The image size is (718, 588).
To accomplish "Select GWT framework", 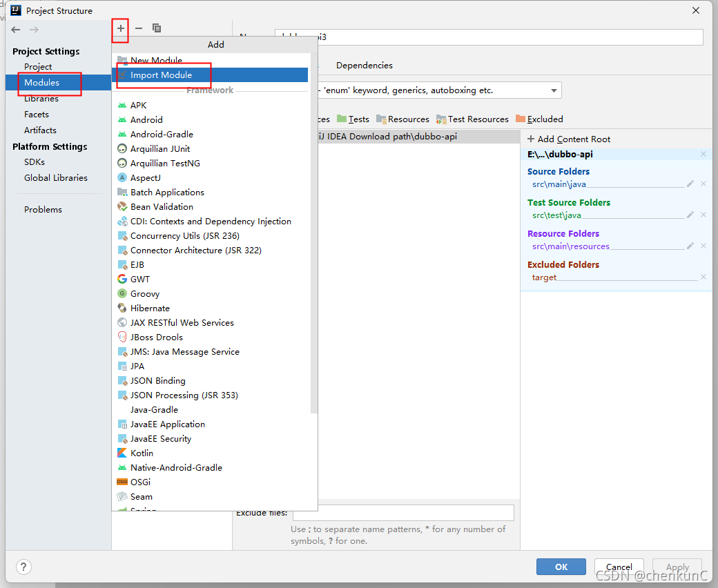I will pyautogui.click(x=210, y=279).
